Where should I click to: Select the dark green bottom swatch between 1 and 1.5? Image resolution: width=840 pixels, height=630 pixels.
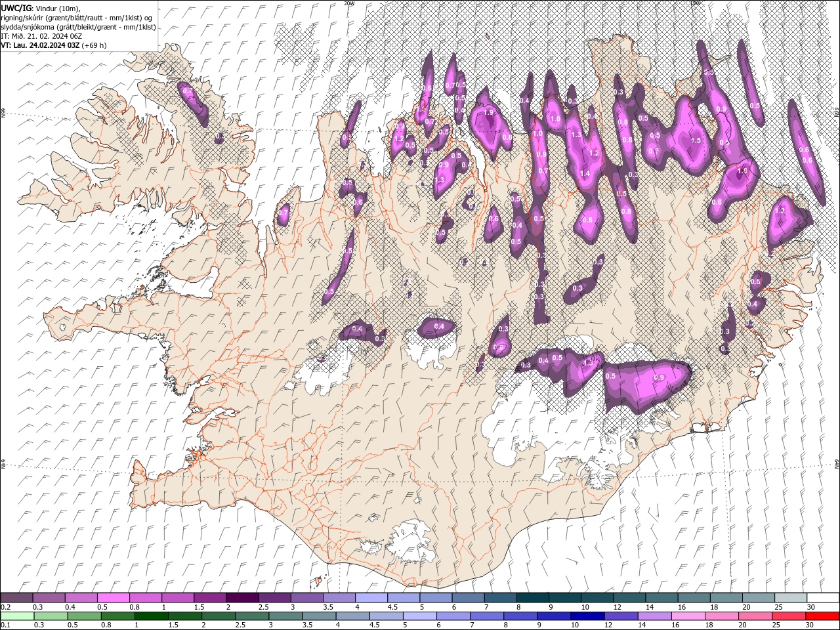click(152, 616)
